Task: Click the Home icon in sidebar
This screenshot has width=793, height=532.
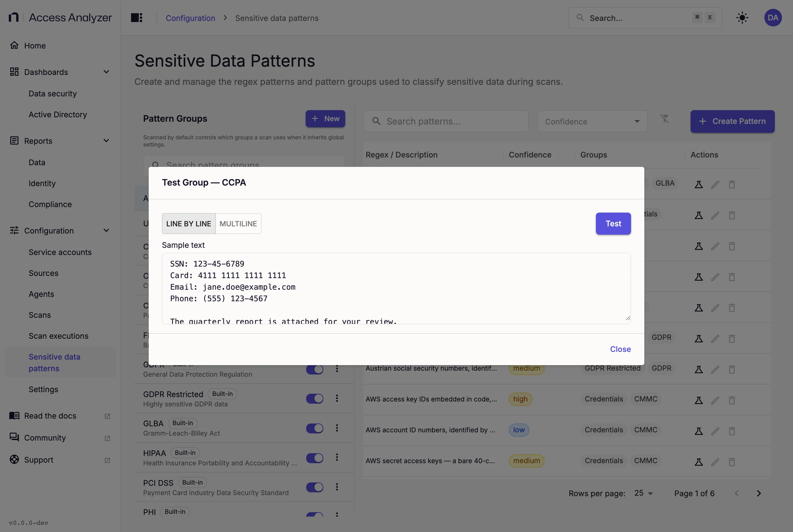Action: (x=14, y=45)
